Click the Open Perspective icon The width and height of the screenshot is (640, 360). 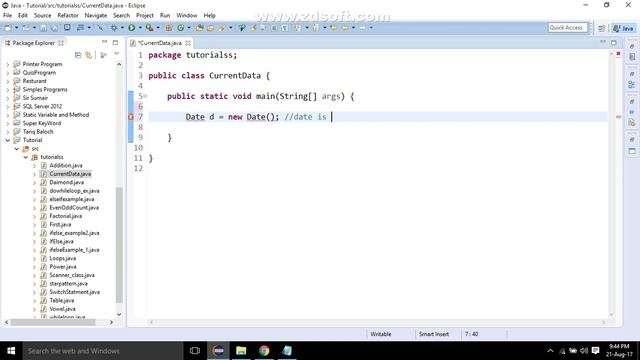602,28
